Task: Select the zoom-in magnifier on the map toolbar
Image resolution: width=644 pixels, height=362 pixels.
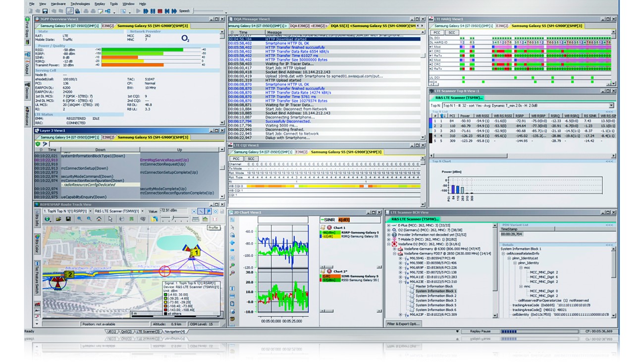Action: pyautogui.click(x=80, y=219)
